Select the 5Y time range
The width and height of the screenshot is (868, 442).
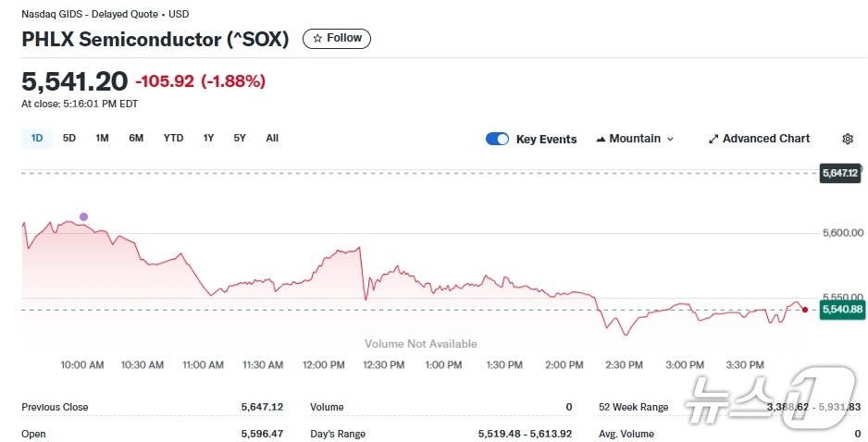[240, 138]
